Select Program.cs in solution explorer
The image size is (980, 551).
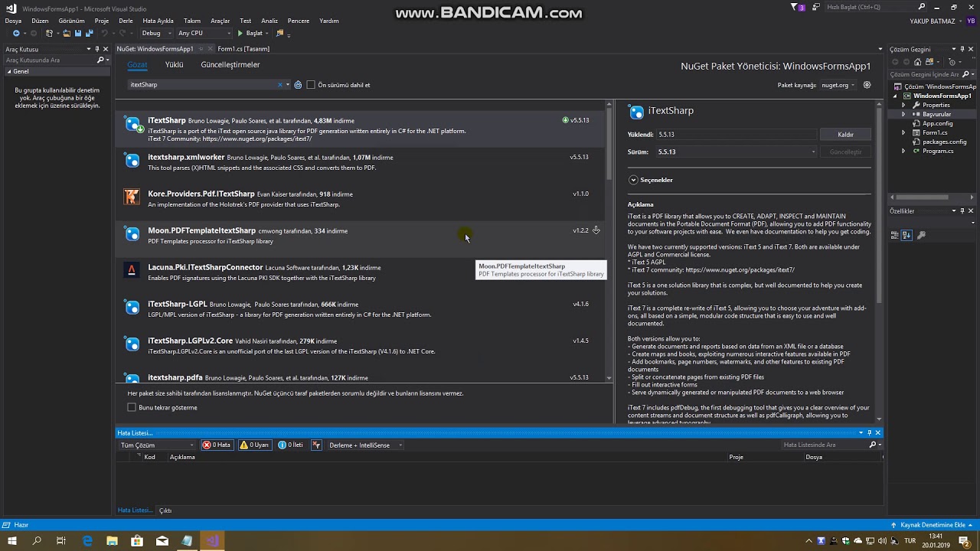(x=938, y=151)
